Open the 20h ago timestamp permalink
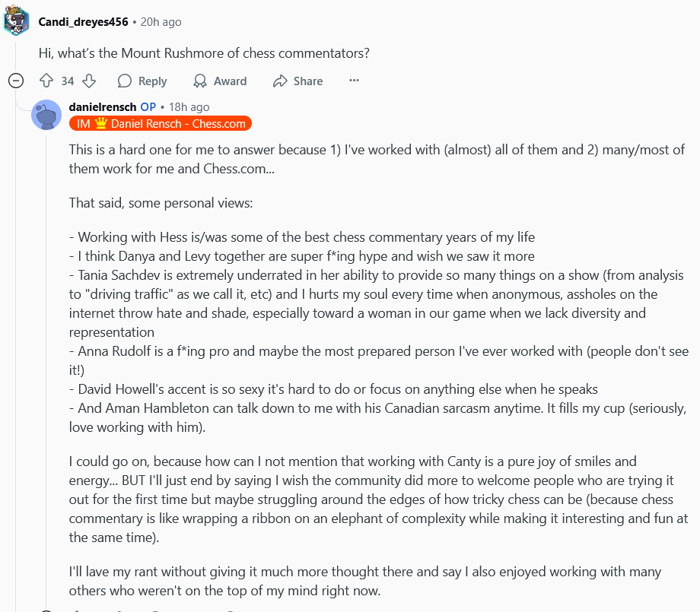Screen dimensions: 700x612 (x=161, y=22)
